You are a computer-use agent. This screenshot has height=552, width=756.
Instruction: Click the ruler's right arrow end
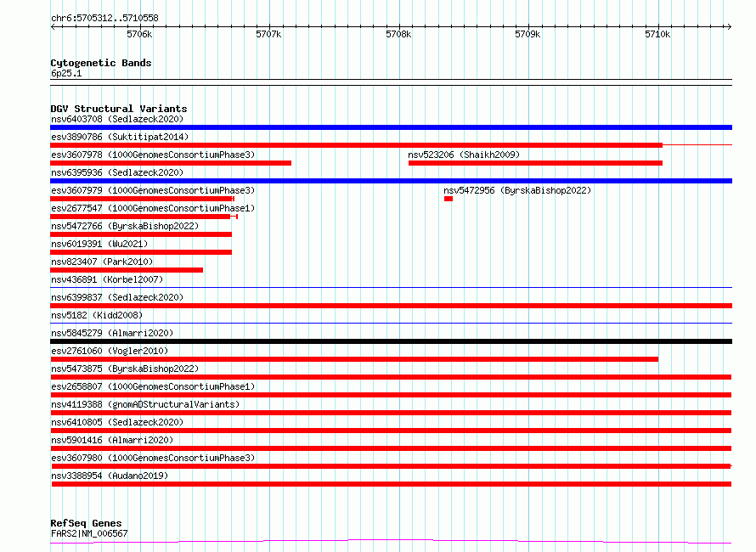pyautogui.click(x=729, y=27)
